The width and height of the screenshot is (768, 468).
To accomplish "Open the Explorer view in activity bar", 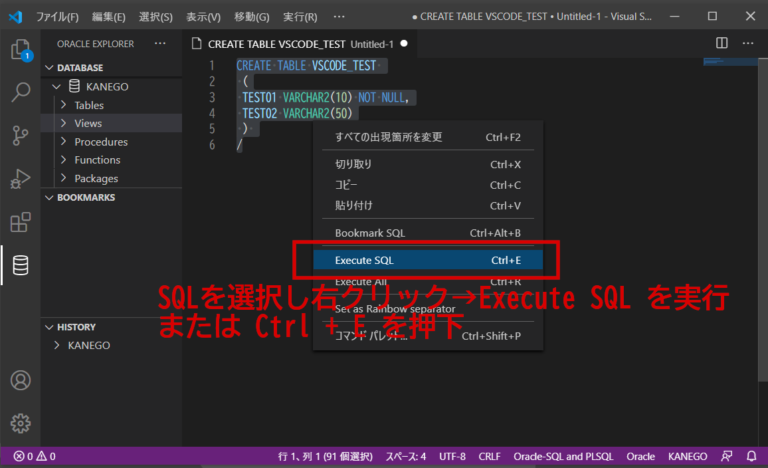I will 21,49.
